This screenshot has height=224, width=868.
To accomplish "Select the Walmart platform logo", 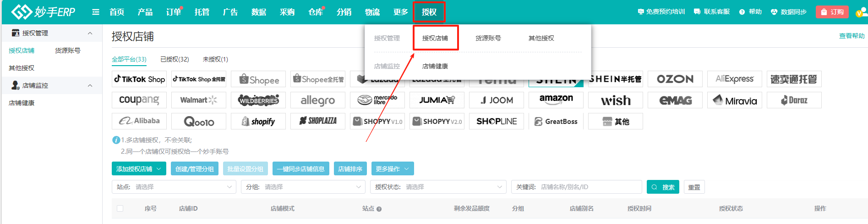I will pos(199,100).
